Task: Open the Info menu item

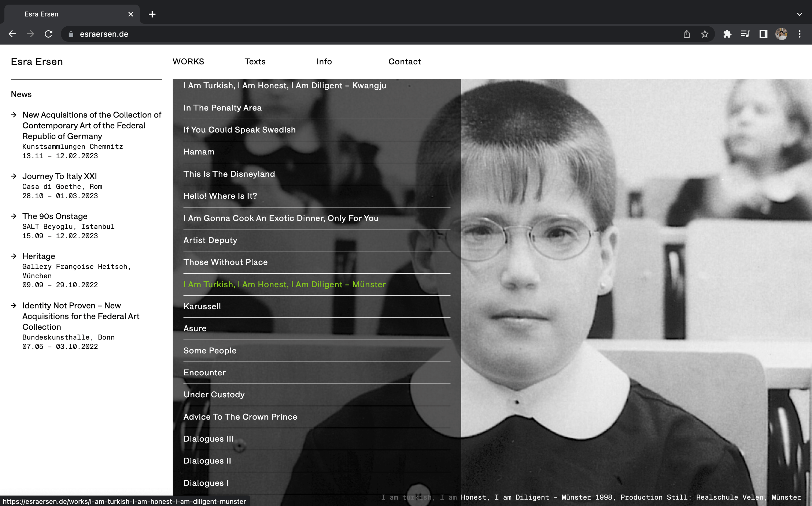Action: (324, 61)
